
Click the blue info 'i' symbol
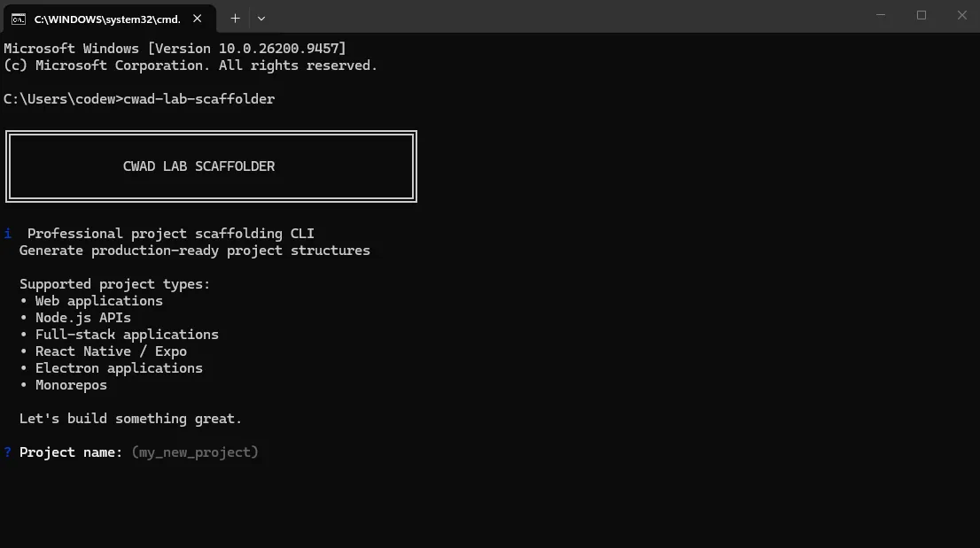coord(7,234)
